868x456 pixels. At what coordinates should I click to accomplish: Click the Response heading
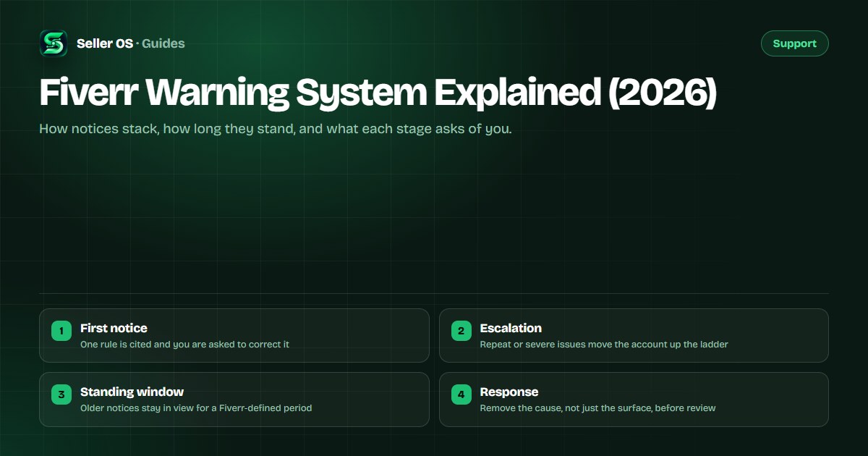[509, 392]
